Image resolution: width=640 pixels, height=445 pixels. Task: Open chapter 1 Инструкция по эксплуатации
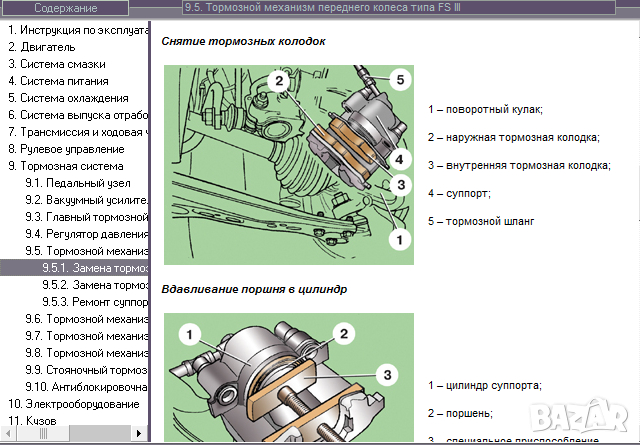78,30
